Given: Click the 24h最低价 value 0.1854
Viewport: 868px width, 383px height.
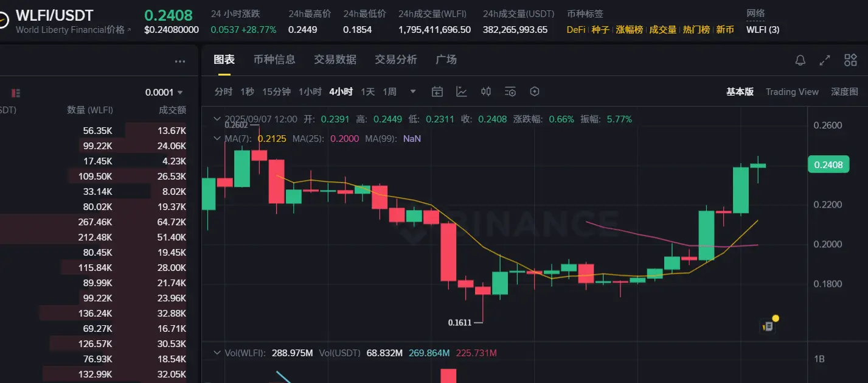Looking at the screenshot, I should coord(358,29).
